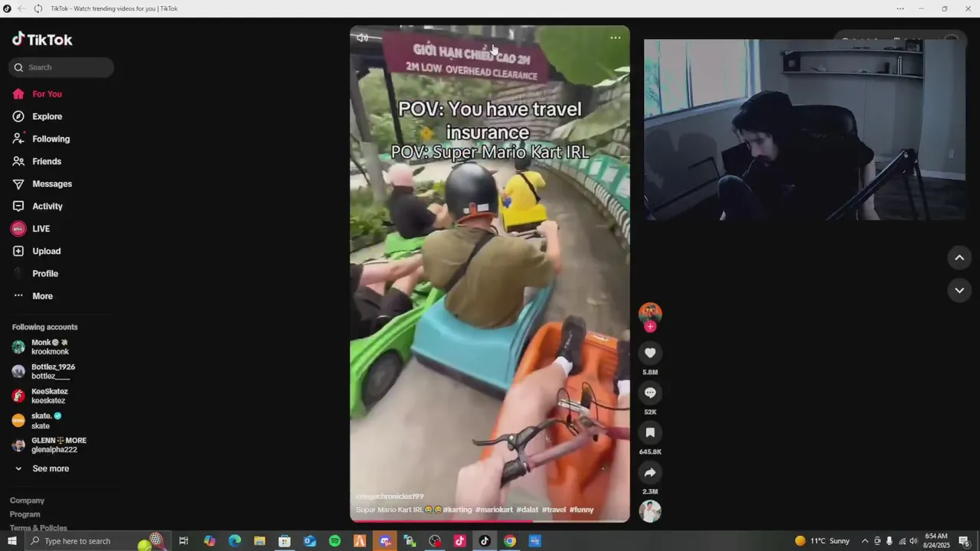Open Messages in the sidebar
The height and width of the screenshot is (551, 980).
point(42,184)
